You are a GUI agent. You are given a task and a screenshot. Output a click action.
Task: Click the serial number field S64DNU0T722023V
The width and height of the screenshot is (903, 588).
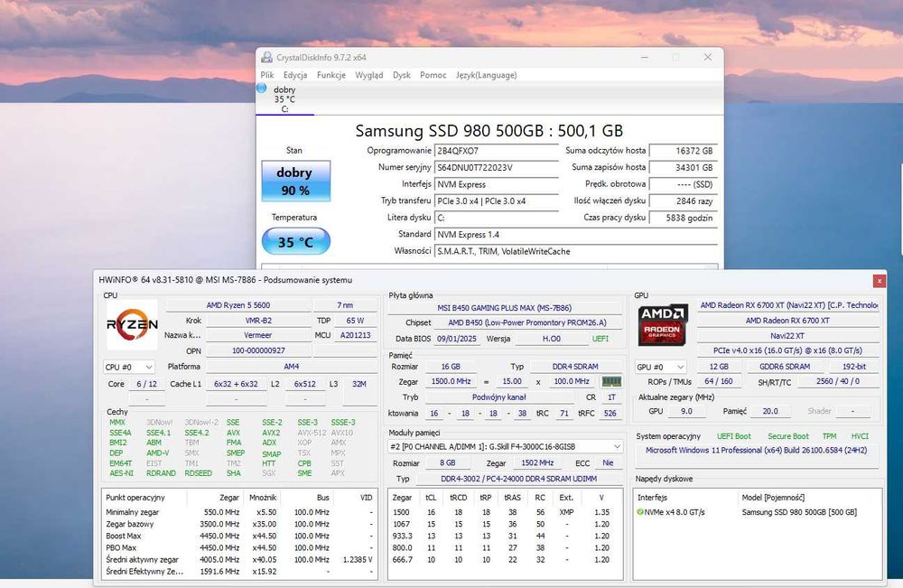[497, 168]
